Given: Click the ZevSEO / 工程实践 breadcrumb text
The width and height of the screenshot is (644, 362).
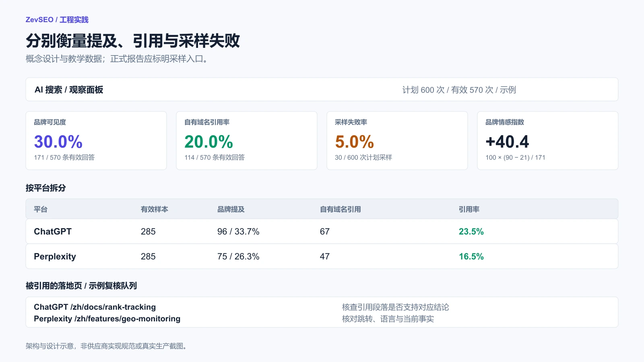Looking at the screenshot, I should pos(57,20).
